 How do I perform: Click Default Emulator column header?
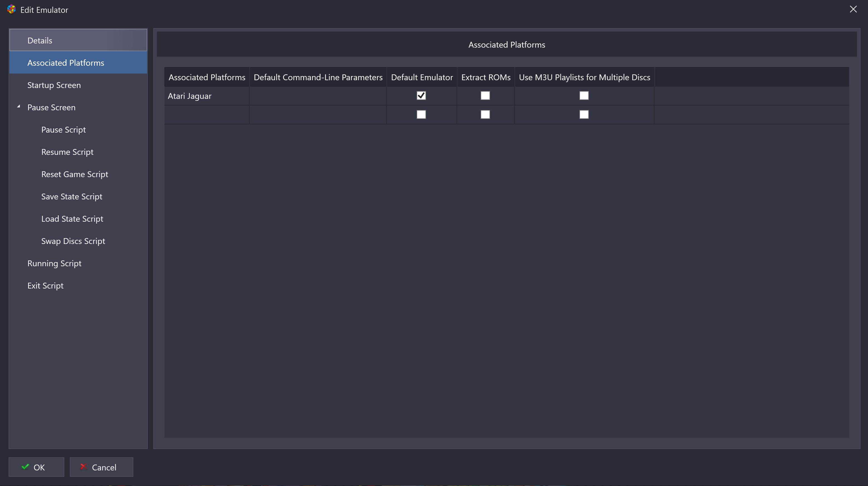click(x=422, y=77)
